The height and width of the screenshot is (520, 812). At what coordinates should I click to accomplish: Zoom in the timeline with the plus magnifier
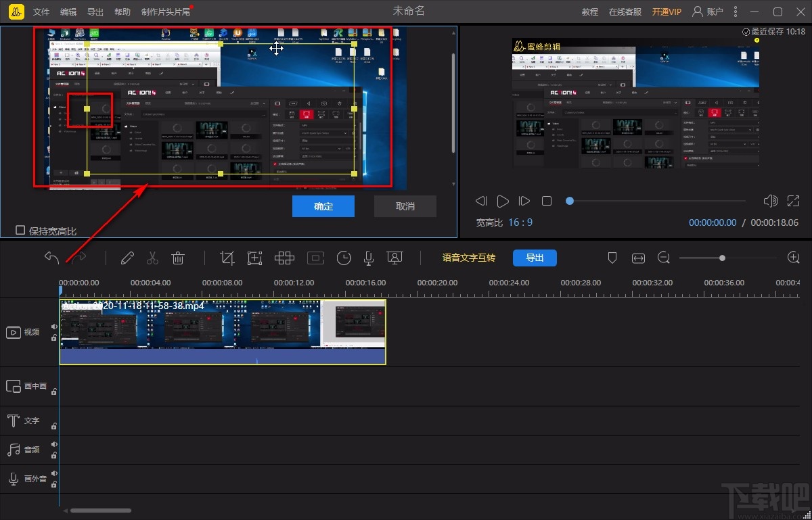794,258
